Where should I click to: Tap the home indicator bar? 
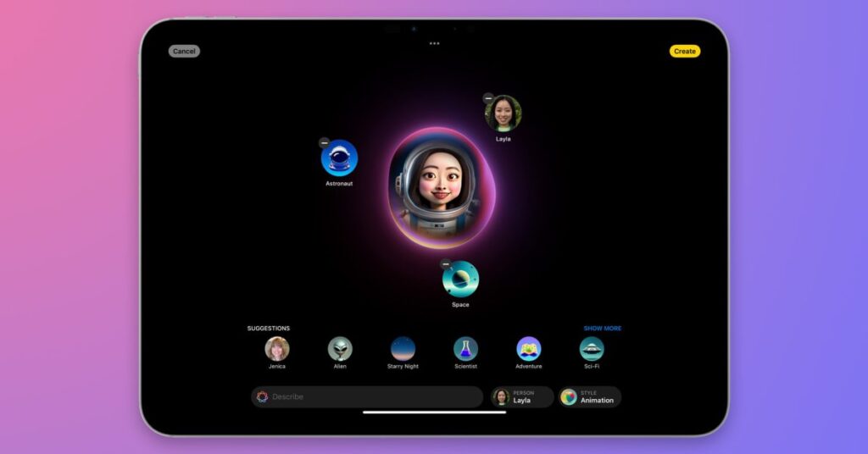pos(435,412)
